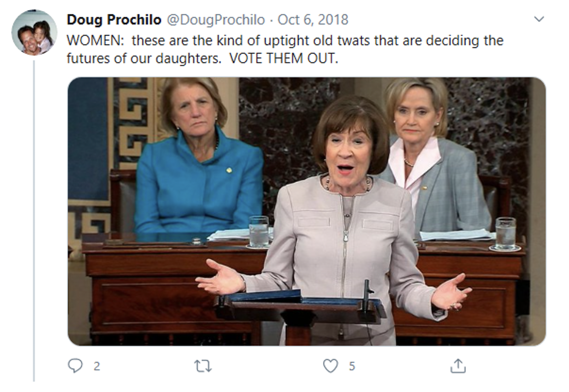This screenshot has width=569, height=392.
Task: Open Doug Prochilo's round profile avatar
Action: point(34,32)
